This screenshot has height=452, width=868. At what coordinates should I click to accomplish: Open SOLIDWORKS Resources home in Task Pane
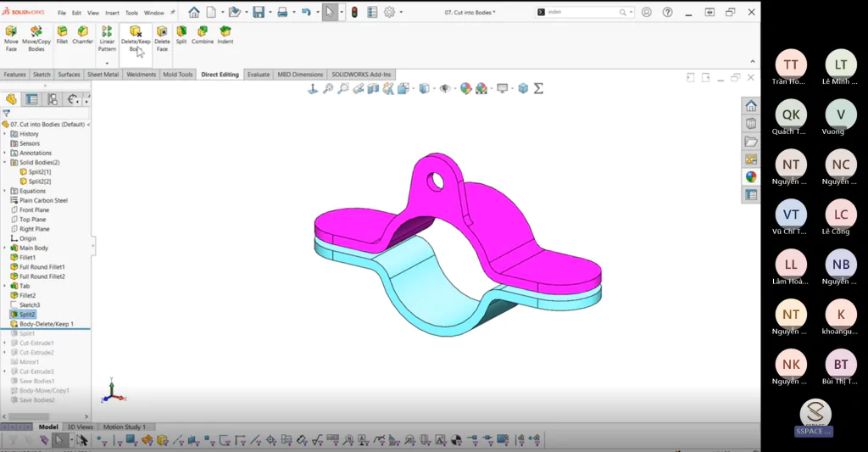point(751,105)
